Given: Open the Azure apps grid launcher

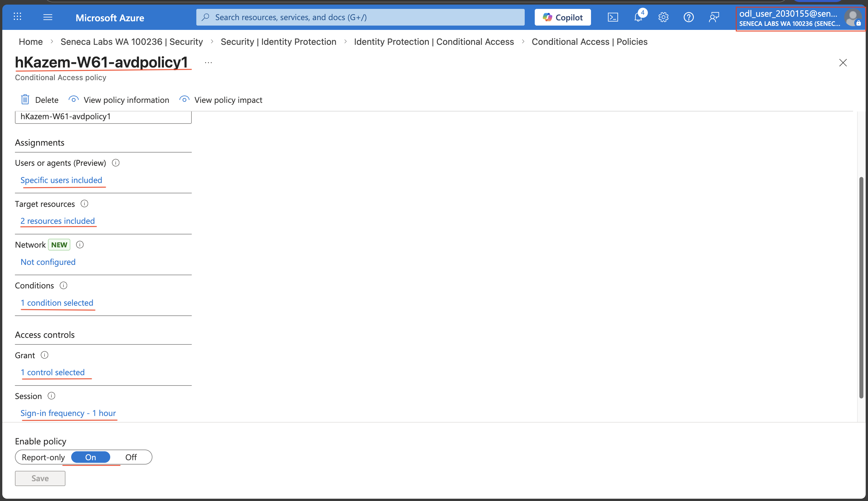Looking at the screenshot, I should pyautogui.click(x=17, y=16).
